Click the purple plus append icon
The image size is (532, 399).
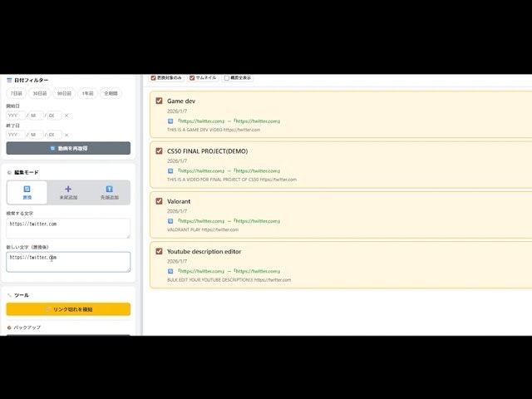(68, 189)
